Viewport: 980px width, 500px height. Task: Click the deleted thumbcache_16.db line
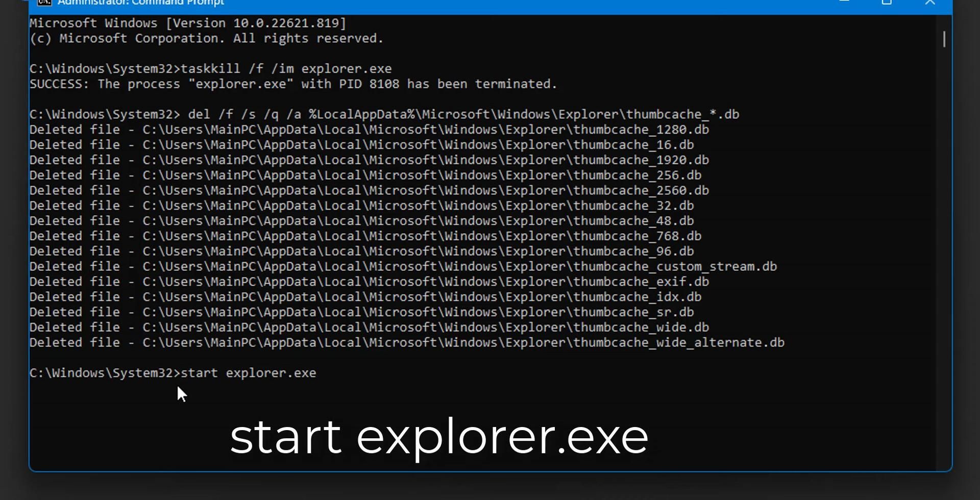(x=362, y=145)
